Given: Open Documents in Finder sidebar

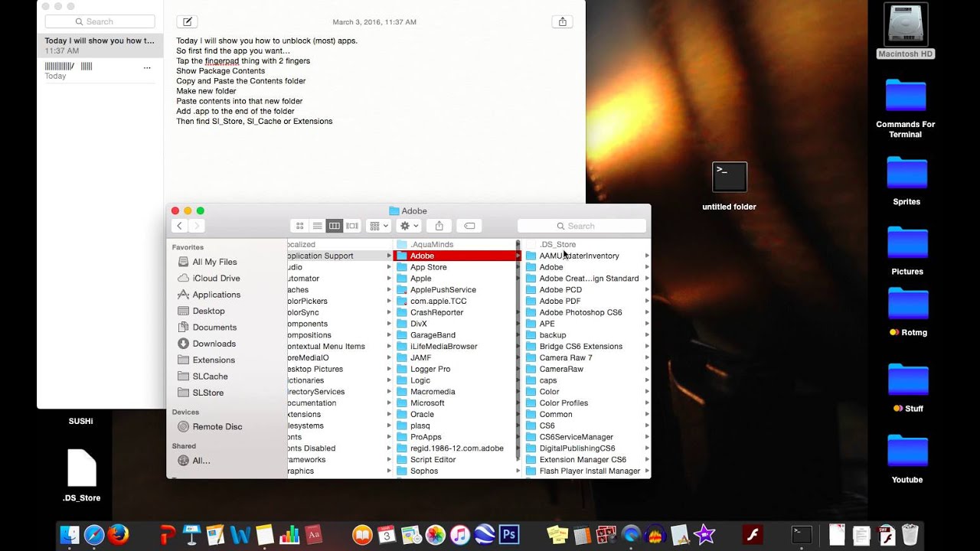Looking at the screenshot, I should click(x=214, y=328).
